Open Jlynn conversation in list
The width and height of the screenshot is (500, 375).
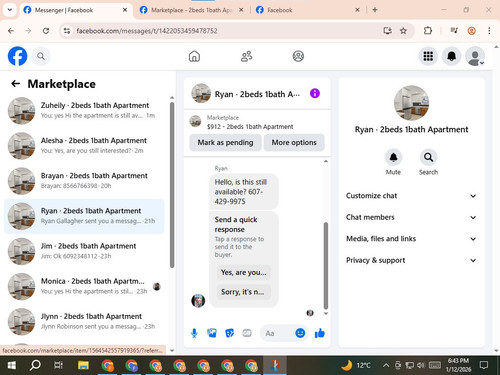tap(84, 321)
